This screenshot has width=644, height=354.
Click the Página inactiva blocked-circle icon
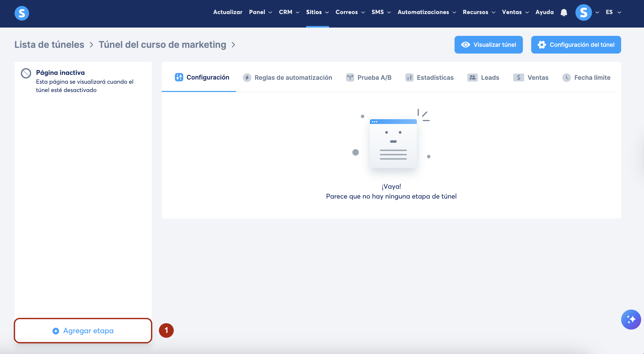pos(26,73)
